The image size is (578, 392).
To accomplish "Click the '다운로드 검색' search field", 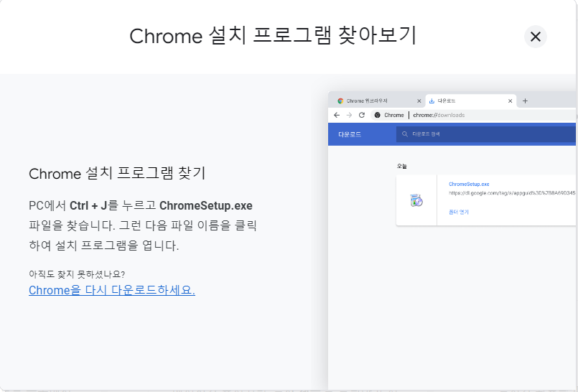I will click(486, 134).
